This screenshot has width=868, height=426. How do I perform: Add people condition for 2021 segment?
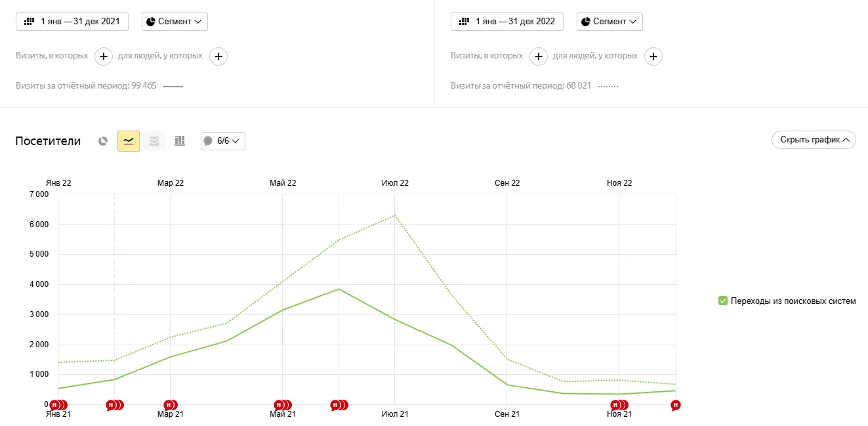218,56
